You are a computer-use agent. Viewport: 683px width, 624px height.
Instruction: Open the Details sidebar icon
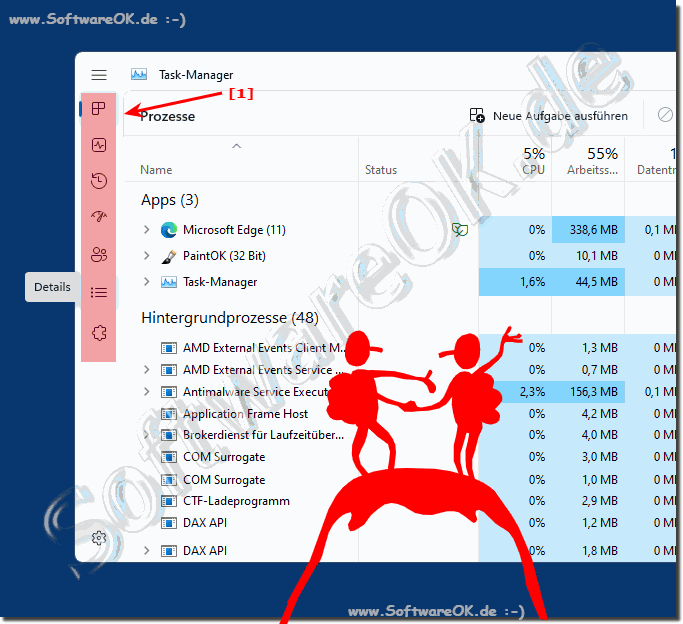pos(99,292)
